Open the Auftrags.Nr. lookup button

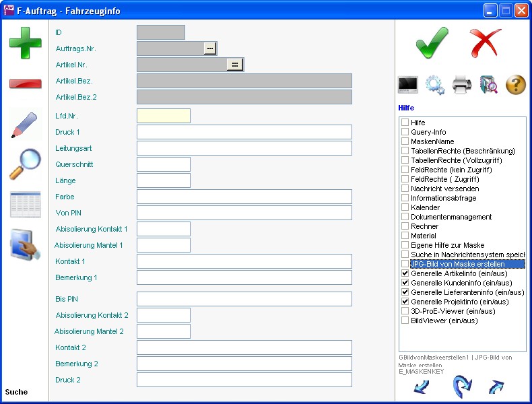[209, 48]
